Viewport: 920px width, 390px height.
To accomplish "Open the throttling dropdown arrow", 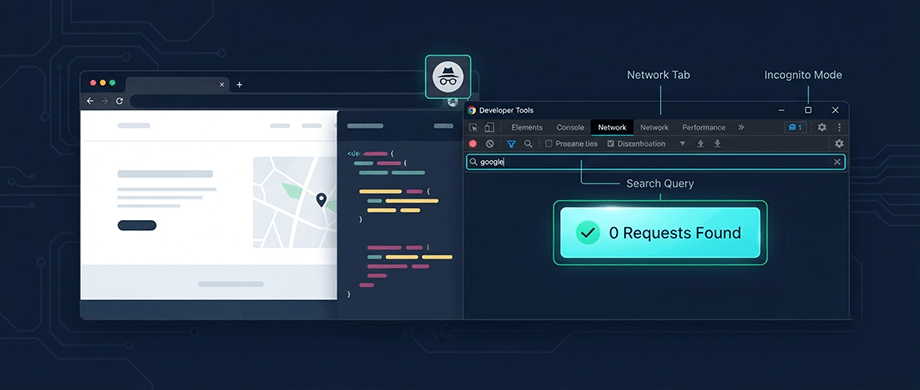I will coord(682,144).
